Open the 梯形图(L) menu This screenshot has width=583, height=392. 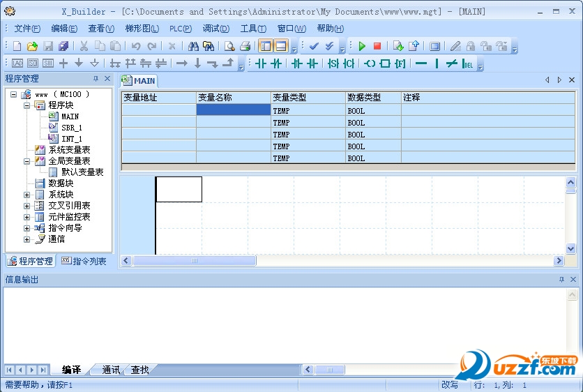click(x=142, y=29)
